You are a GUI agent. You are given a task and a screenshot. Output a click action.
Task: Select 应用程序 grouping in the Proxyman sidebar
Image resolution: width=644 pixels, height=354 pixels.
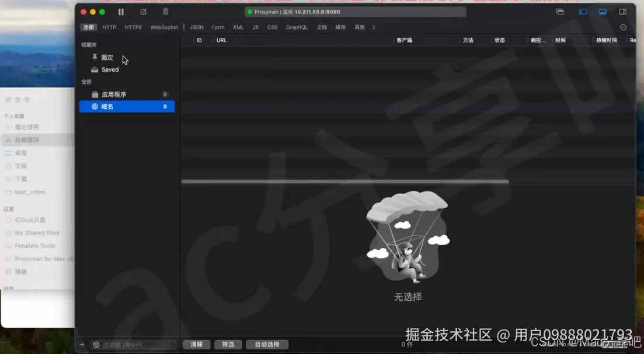(x=114, y=94)
